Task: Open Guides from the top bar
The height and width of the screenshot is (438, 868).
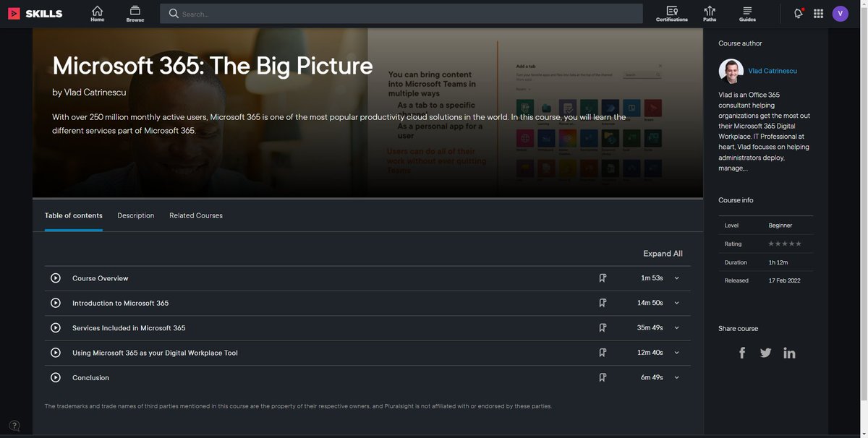Action: (747, 14)
